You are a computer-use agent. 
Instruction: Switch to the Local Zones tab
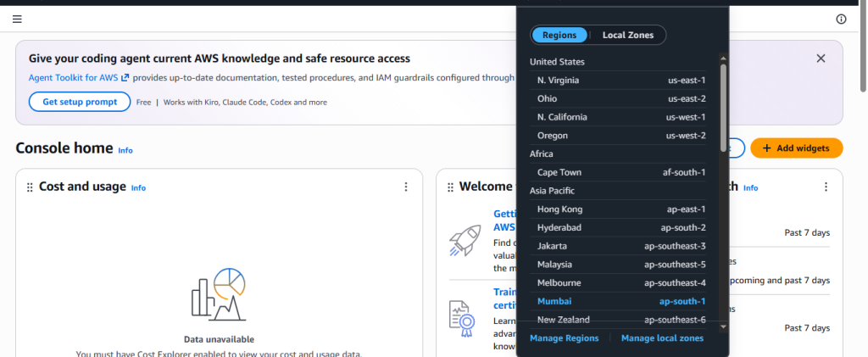[628, 35]
